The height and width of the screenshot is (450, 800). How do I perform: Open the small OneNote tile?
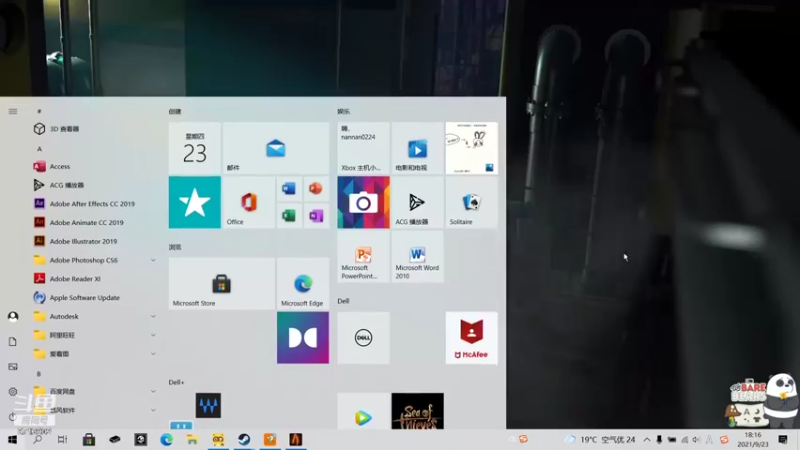pyautogui.click(x=316, y=215)
